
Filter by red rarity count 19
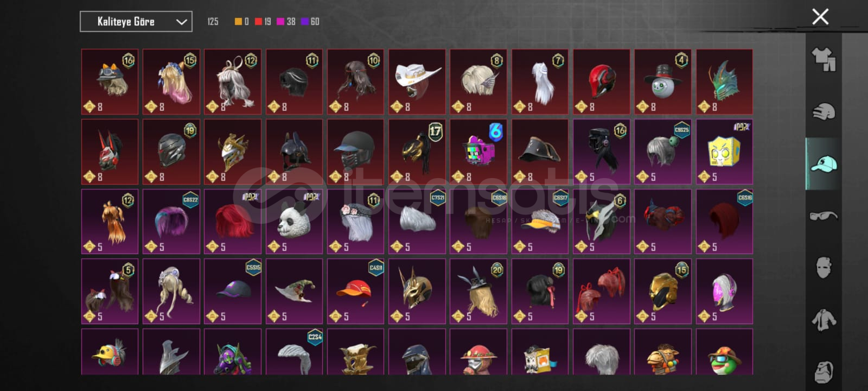pos(263,22)
